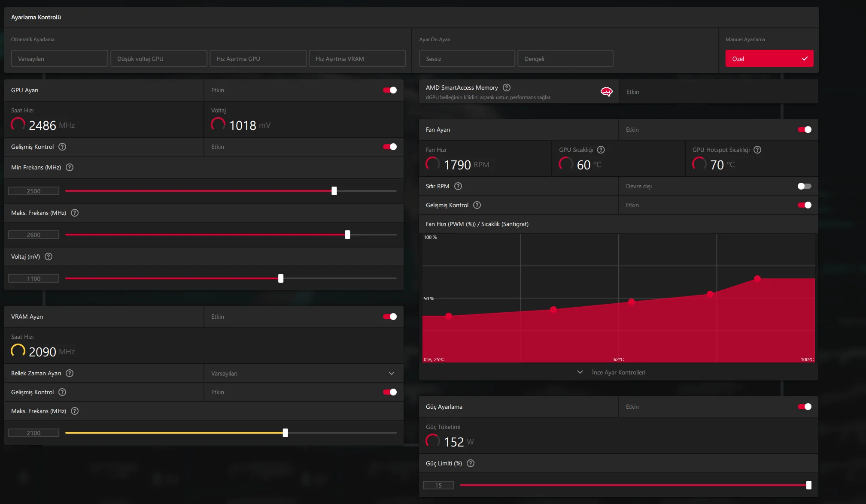Click help icon next to Bellek Zaman Ayarı
The width and height of the screenshot is (866, 504).
point(70,373)
